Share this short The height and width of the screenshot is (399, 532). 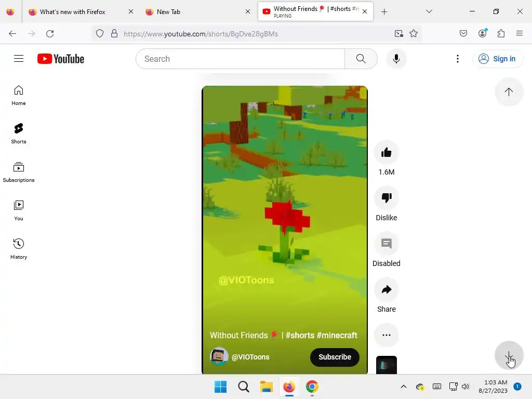pyautogui.click(x=387, y=289)
